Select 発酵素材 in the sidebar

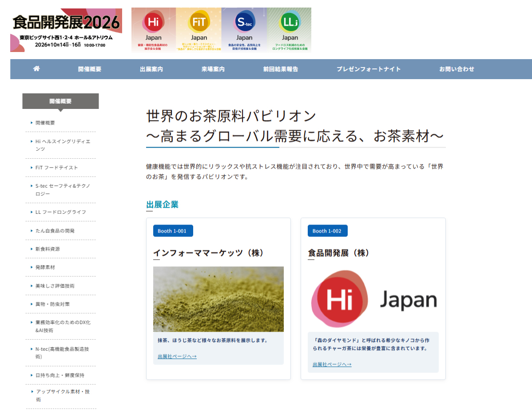(45, 267)
